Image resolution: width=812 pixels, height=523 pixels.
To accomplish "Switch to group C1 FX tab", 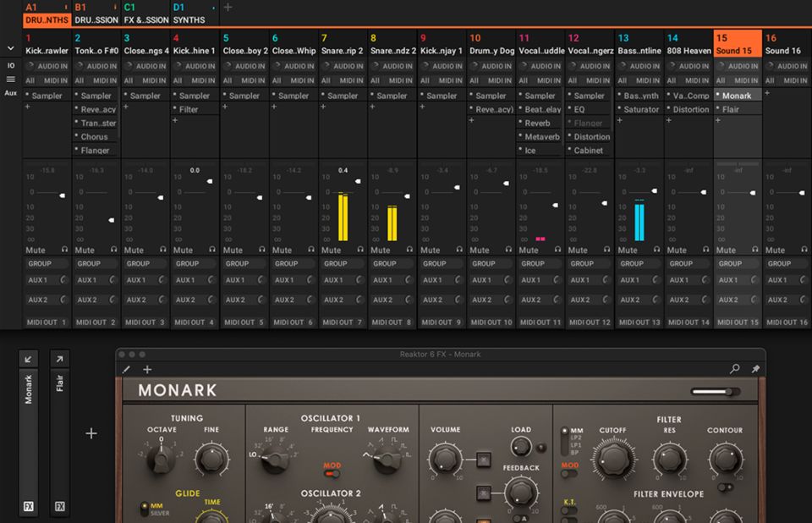I will (x=145, y=14).
